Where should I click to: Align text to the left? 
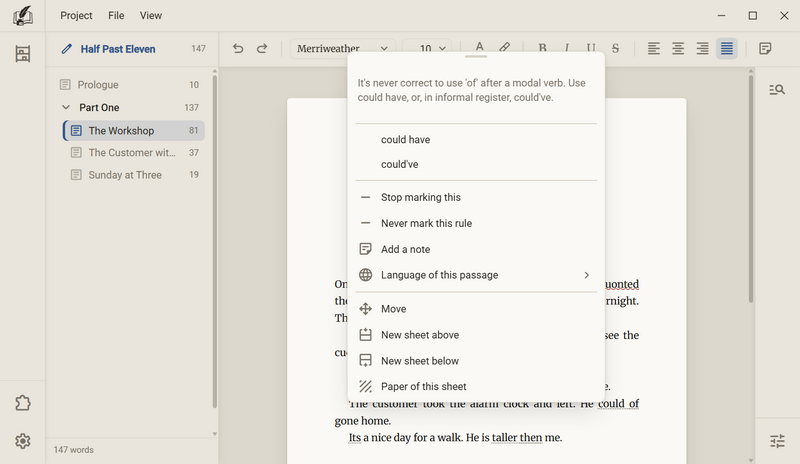[x=654, y=48]
